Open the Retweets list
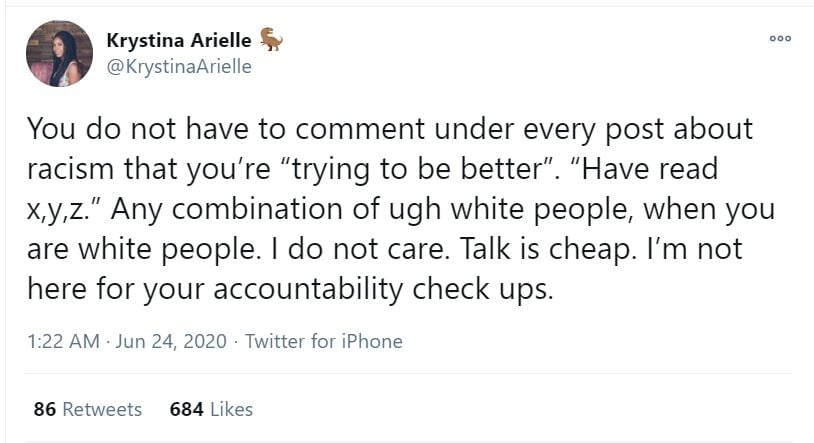 pyautogui.click(x=102, y=409)
